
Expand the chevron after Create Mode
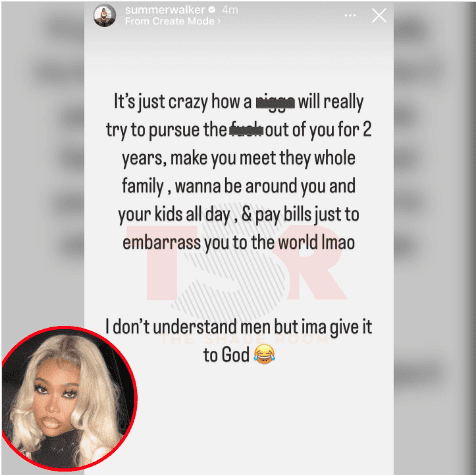point(219,21)
